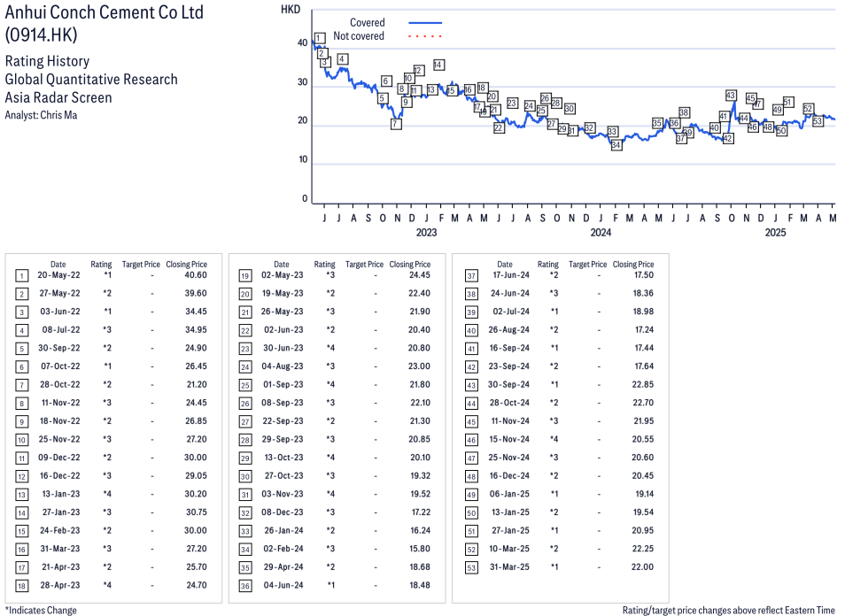Click the blue Covered legend line sample

point(425,23)
